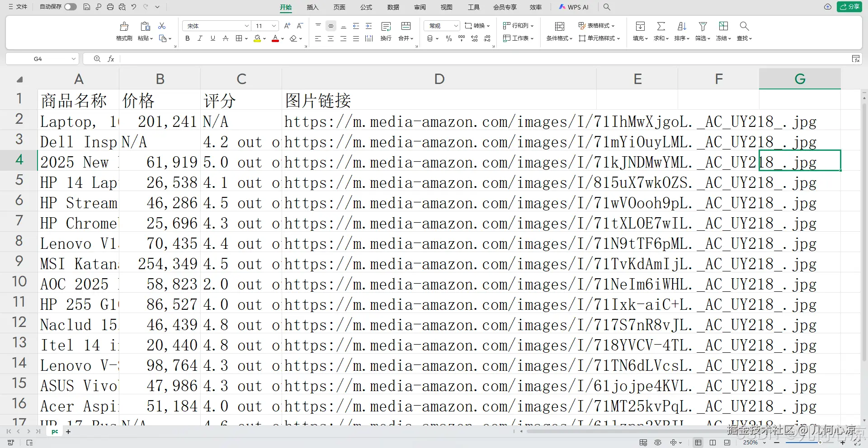Toggle eye protection mode in status bar
The image size is (868, 448).
click(x=658, y=443)
